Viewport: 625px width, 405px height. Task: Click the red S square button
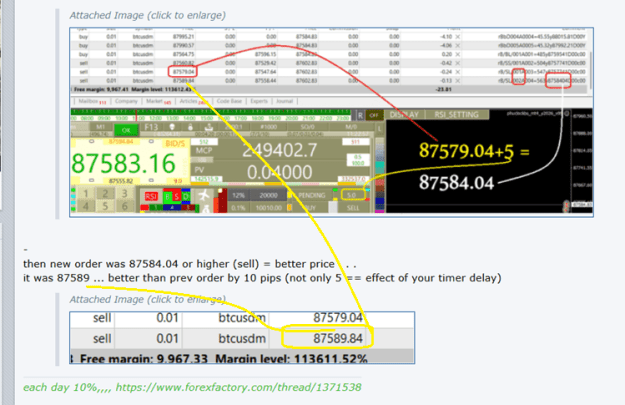(x=176, y=197)
